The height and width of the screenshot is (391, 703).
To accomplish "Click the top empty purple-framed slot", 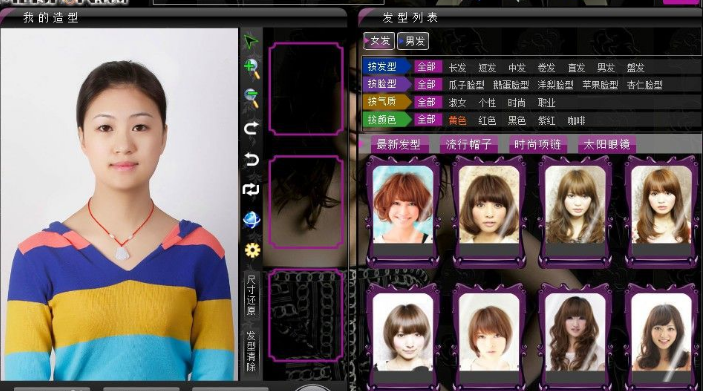I will [x=306, y=89].
